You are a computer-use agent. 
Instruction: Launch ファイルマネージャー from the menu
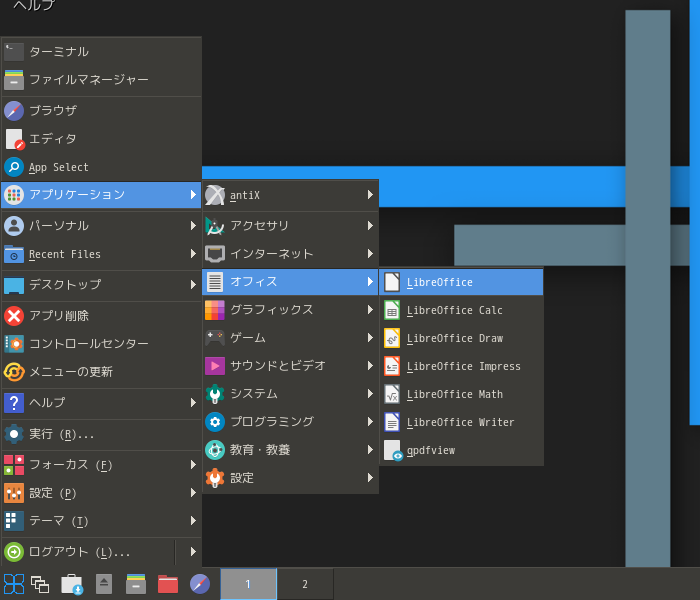(x=101, y=79)
